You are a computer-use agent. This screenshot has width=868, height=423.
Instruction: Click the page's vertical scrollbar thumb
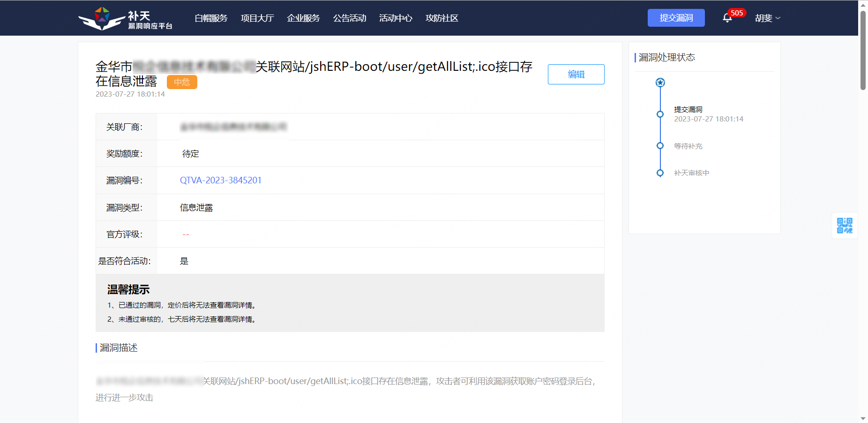coord(863,50)
